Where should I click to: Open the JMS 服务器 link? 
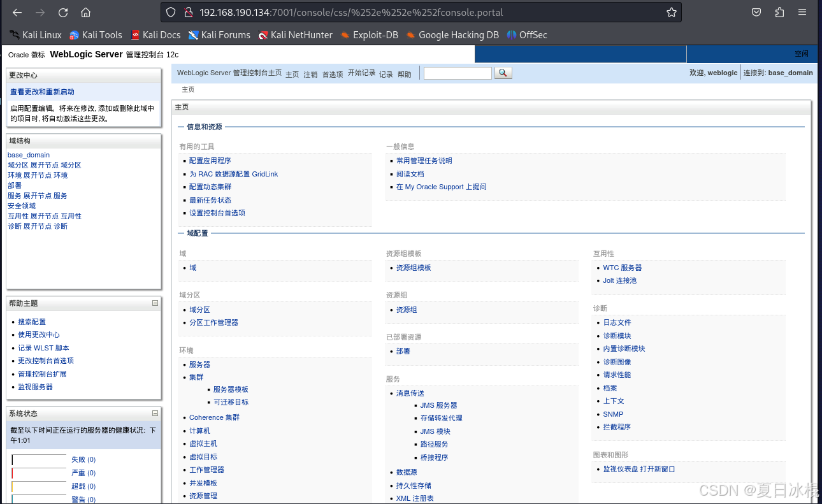tap(439, 405)
